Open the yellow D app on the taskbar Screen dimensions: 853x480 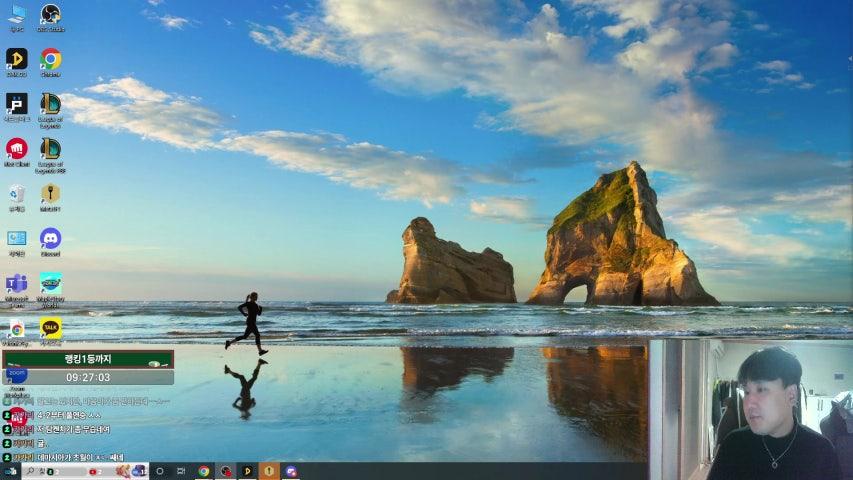248,471
